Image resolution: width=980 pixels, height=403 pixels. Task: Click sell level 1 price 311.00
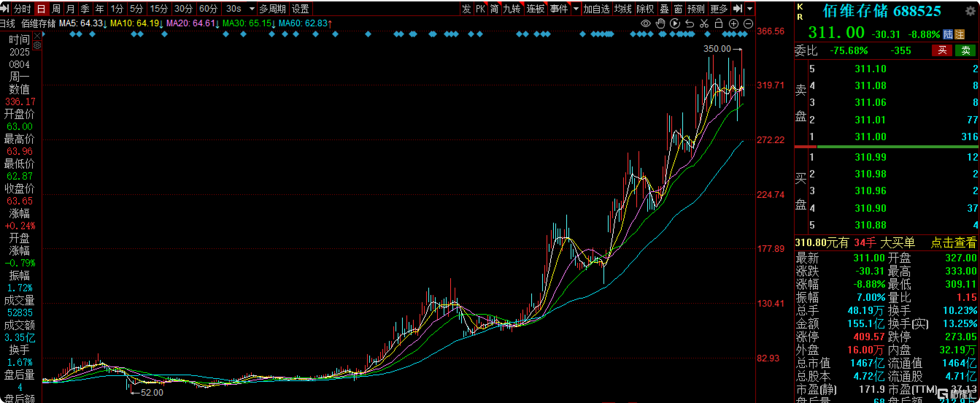[x=871, y=137]
